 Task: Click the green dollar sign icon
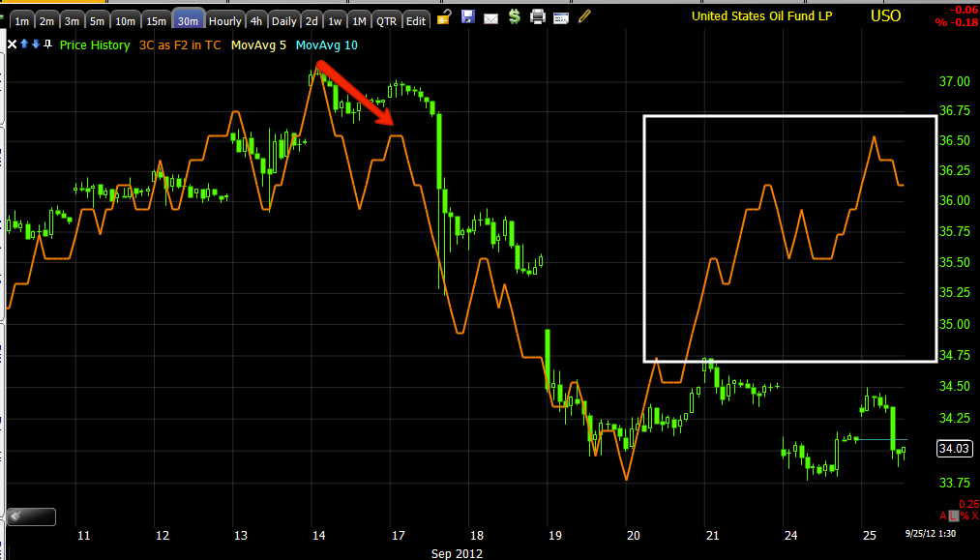(515, 16)
